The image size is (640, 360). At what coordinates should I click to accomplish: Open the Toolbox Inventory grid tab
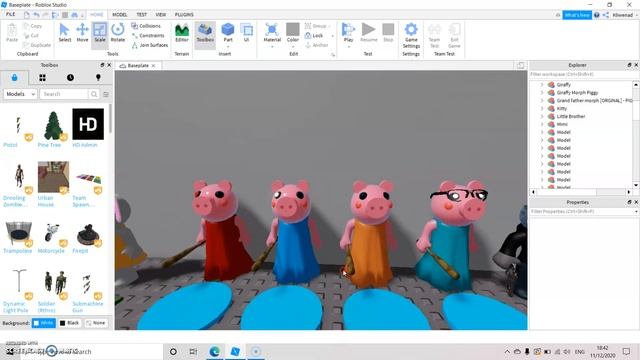(42, 78)
